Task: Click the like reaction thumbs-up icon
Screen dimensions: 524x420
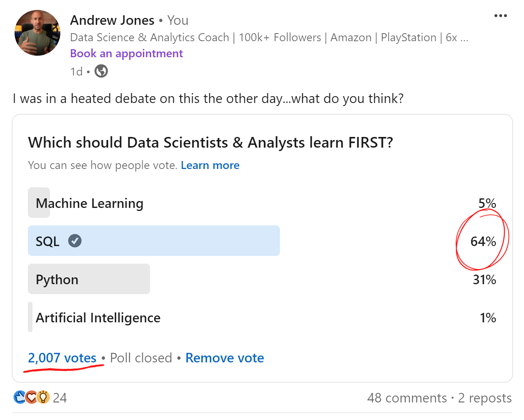Action: pos(19,397)
